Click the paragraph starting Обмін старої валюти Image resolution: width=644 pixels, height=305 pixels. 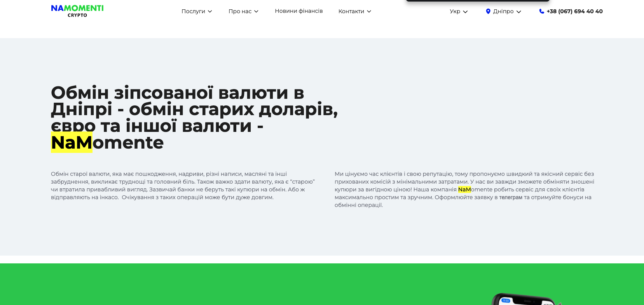pos(183,186)
